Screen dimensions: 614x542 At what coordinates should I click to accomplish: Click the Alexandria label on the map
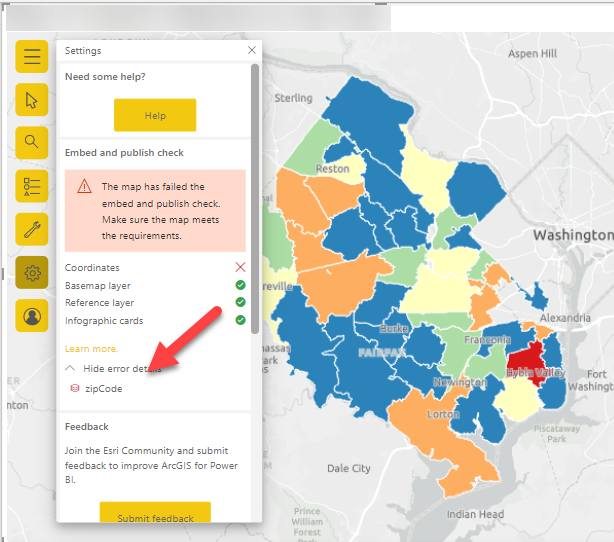point(565,318)
